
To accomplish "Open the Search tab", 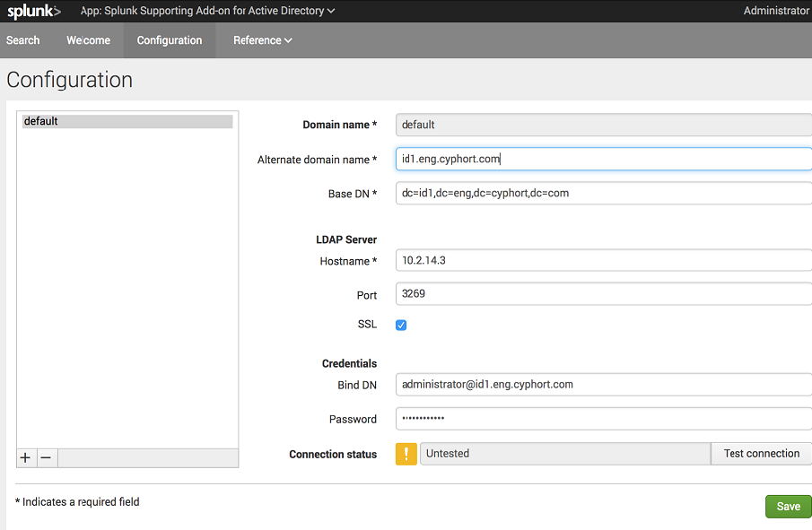I will (x=23, y=40).
